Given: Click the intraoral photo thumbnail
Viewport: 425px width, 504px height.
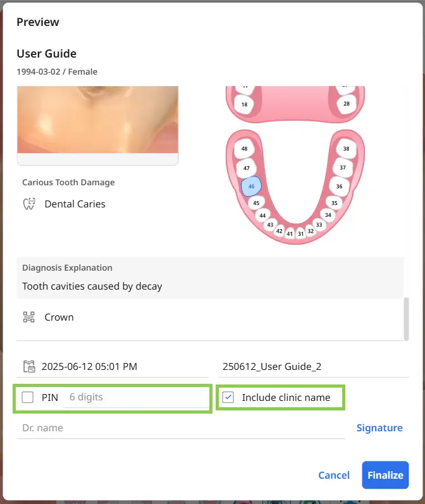Looking at the screenshot, I should click(x=98, y=125).
